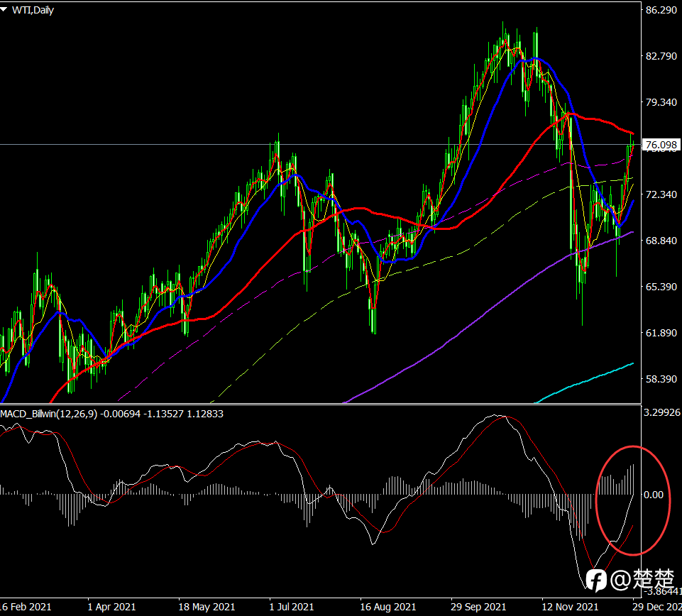Click the 1 Jul 2021 date label

pyautogui.click(x=292, y=607)
